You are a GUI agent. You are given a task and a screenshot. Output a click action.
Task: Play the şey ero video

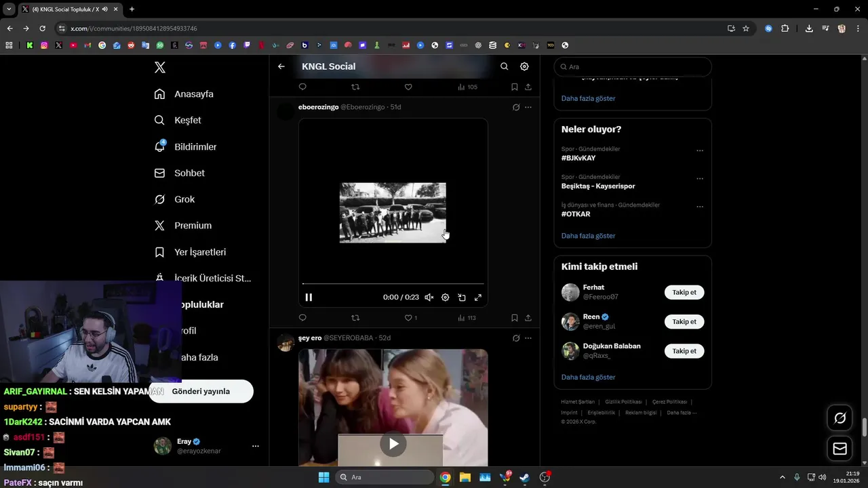393,444
